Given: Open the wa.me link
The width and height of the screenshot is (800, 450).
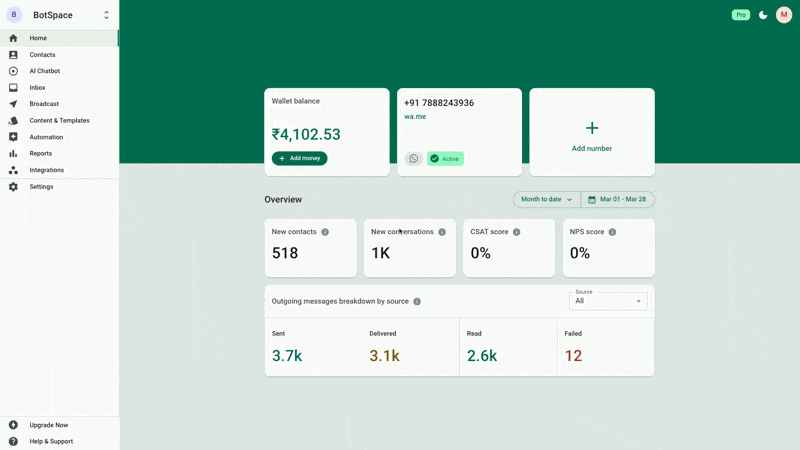Looking at the screenshot, I should 415,116.
